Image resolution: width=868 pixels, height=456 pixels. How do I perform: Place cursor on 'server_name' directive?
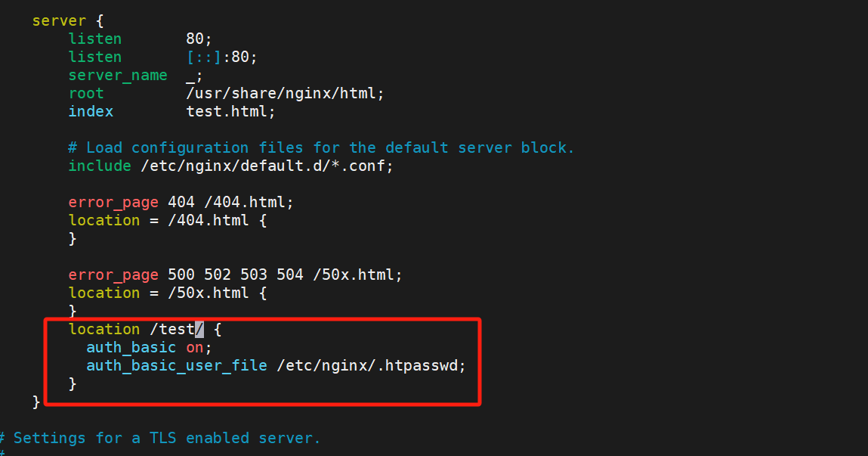[x=118, y=76]
